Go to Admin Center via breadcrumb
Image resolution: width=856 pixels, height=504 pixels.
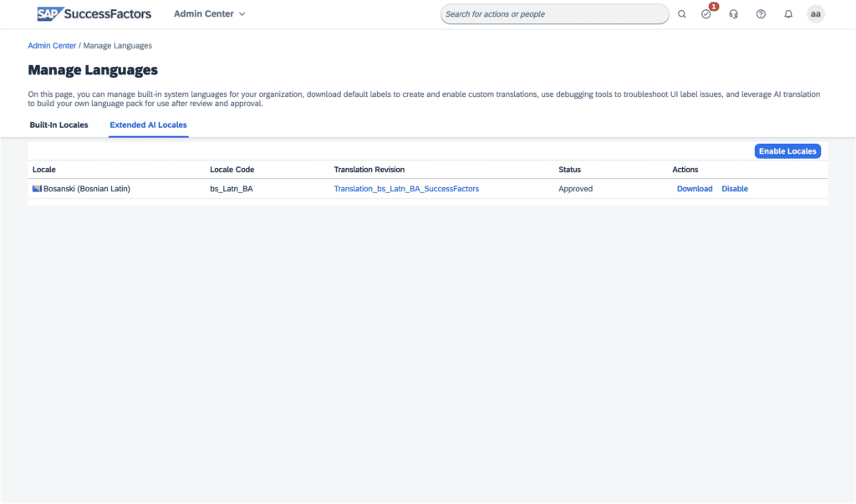point(52,46)
